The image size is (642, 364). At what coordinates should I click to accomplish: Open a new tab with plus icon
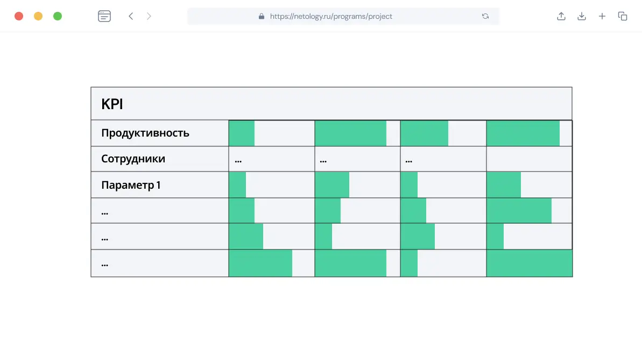point(602,16)
